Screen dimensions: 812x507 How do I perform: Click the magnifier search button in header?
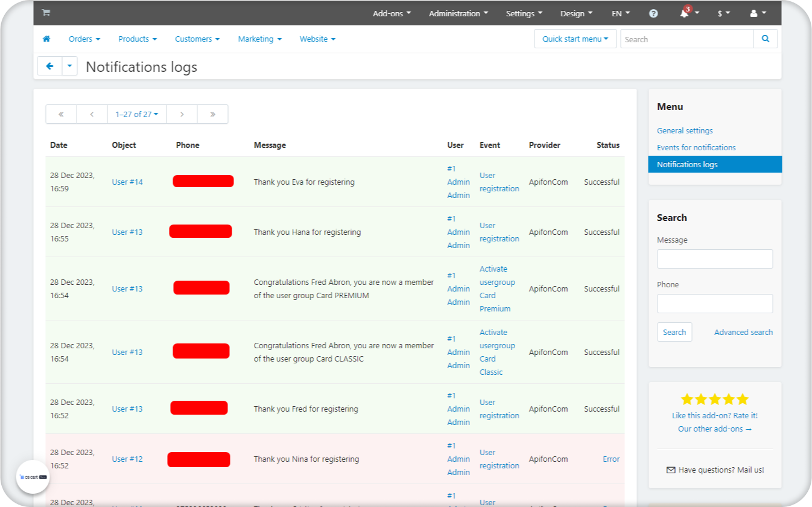766,39
